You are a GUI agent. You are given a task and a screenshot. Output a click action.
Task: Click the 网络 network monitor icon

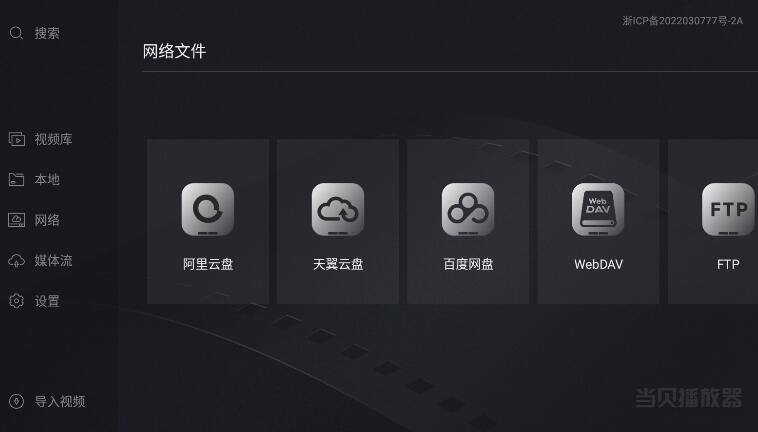click(x=16, y=220)
